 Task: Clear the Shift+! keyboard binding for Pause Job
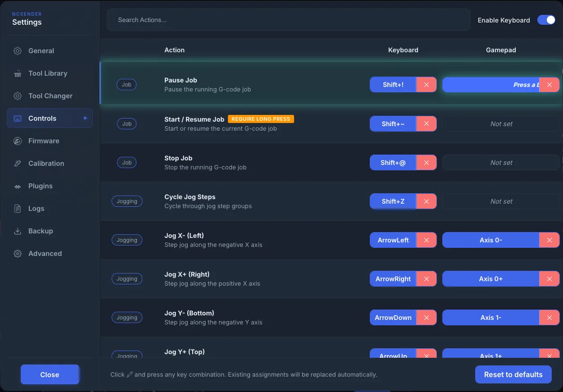coord(427,85)
